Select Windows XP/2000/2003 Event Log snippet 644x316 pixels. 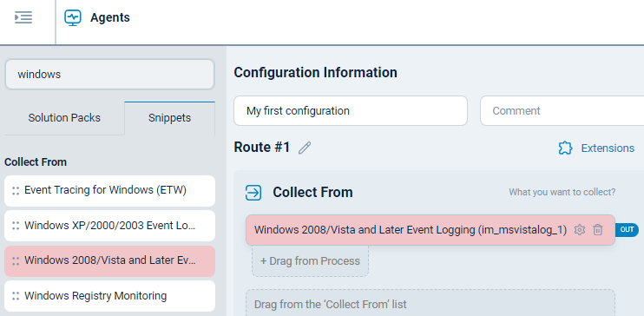(x=109, y=226)
